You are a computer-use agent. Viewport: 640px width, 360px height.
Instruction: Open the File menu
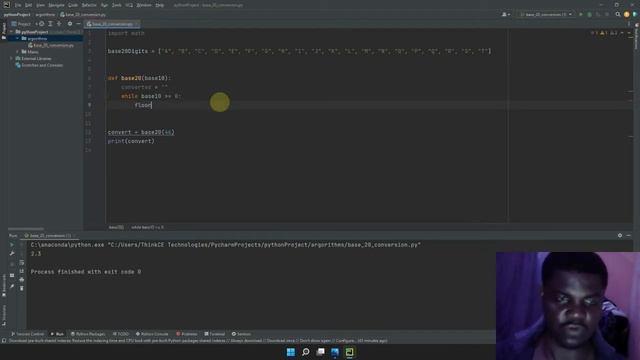[18, 5]
